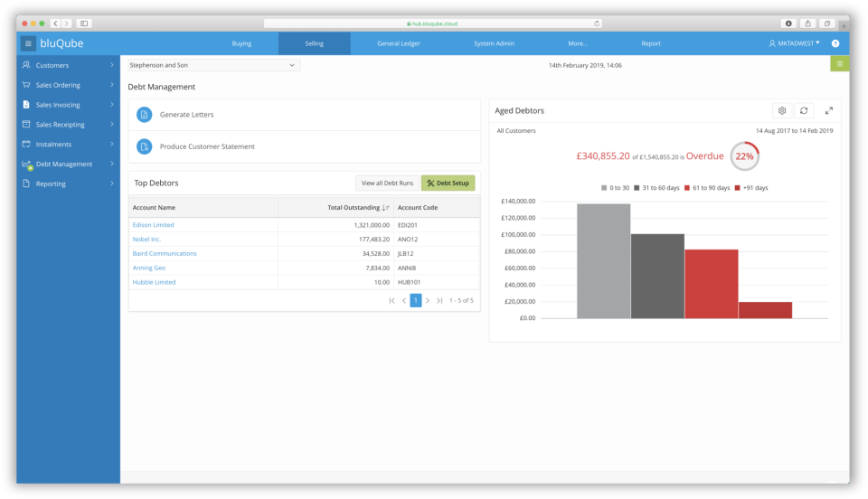Click the 0 to 30 days chart bar

603,261
